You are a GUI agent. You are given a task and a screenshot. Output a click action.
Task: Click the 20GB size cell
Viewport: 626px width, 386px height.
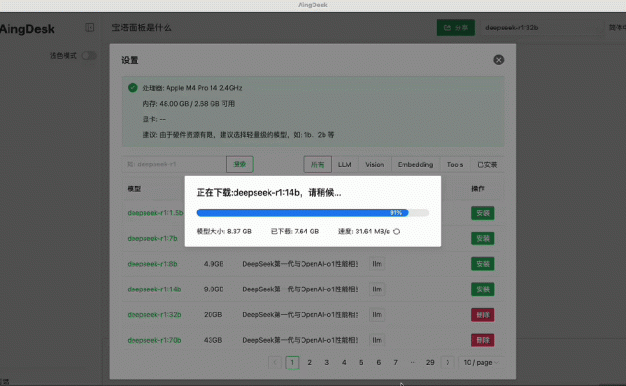pos(213,315)
